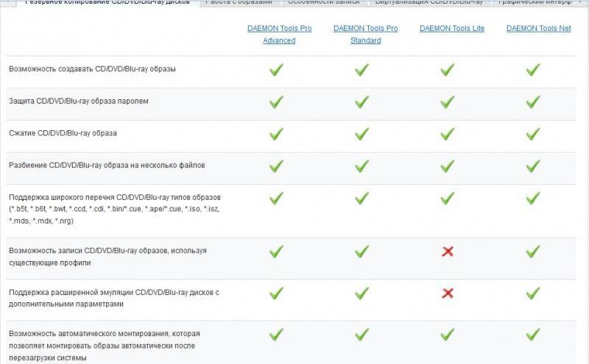Open the DAEMON Tools Pro Advanced link
This screenshot has width=589, height=364.
point(279,34)
